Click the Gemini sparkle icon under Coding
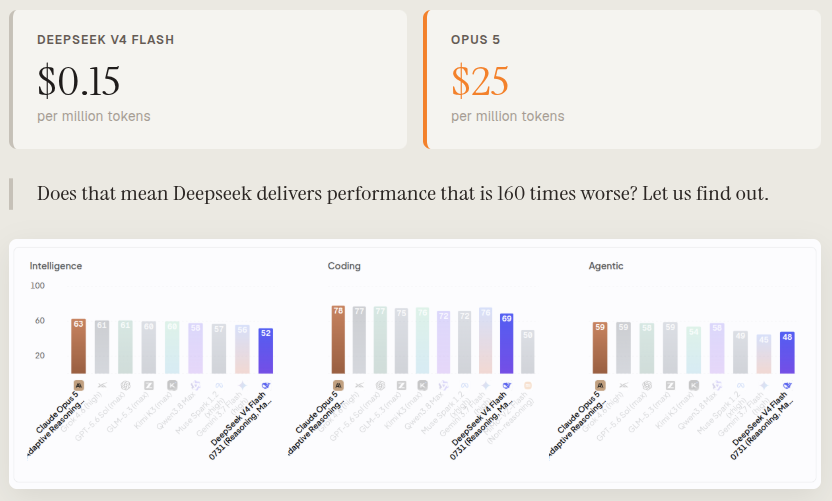The width and height of the screenshot is (832, 501). coord(486,385)
